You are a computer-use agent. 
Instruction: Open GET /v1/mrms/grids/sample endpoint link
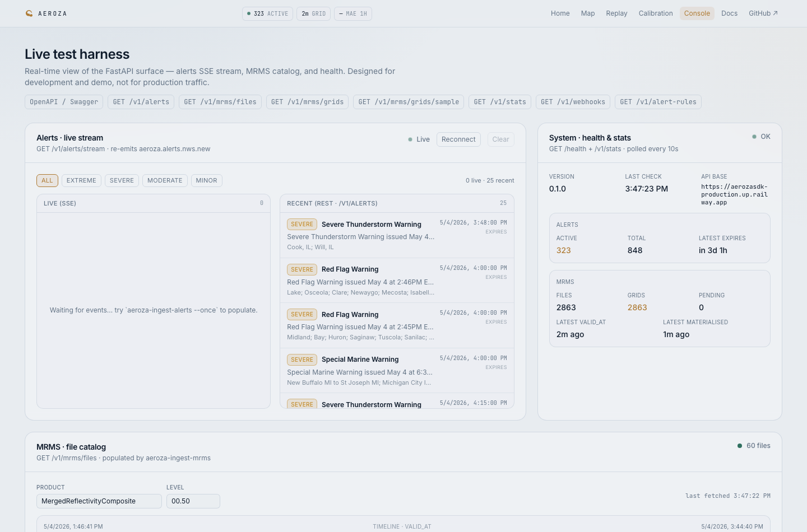(409, 102)
